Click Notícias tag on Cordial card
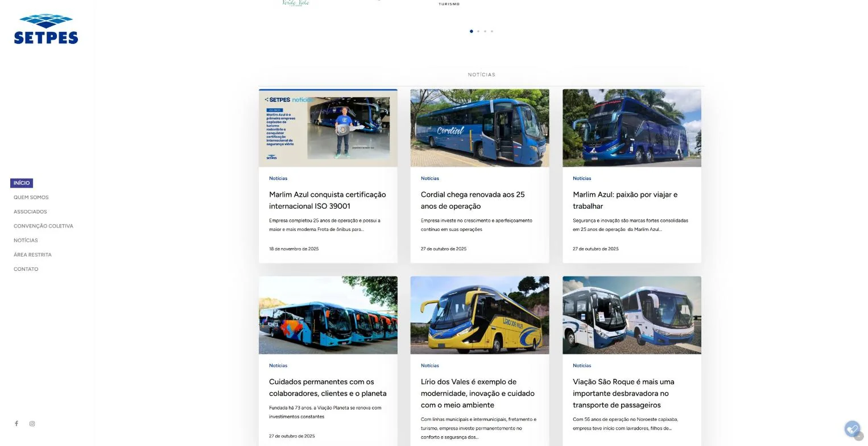The width and height of the screenshot is (868, 446). pos(430,179)
